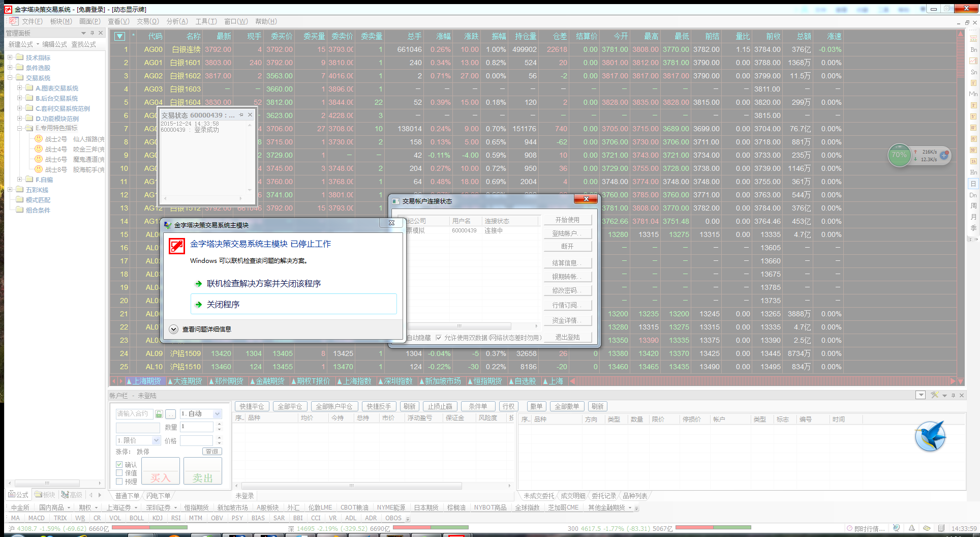Open the 1.限价 price type dropdown
Viewport: 980px width, 537px height.
pos(156,440)
